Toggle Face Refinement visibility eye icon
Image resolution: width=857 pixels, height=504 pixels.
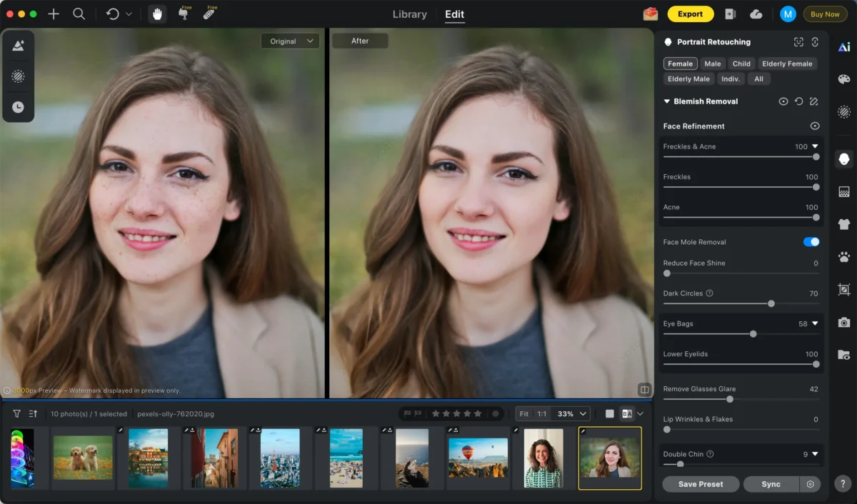click(x=814, y=126)
